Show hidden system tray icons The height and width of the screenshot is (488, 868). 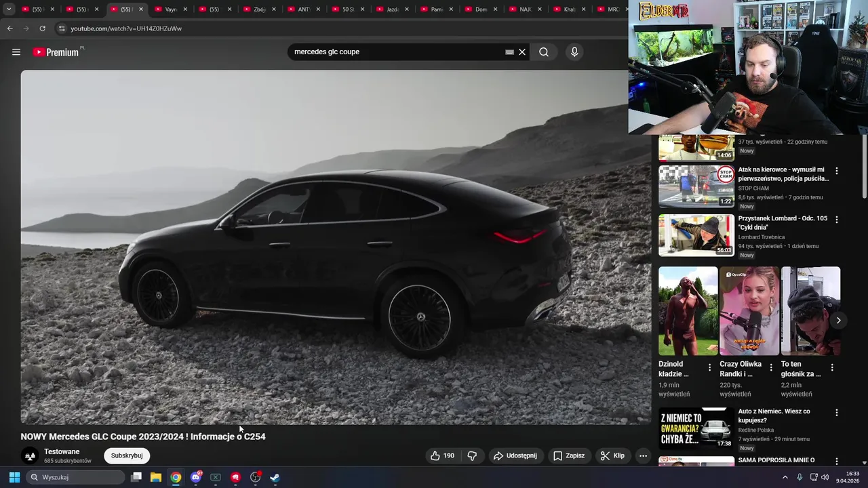[785, 477]
